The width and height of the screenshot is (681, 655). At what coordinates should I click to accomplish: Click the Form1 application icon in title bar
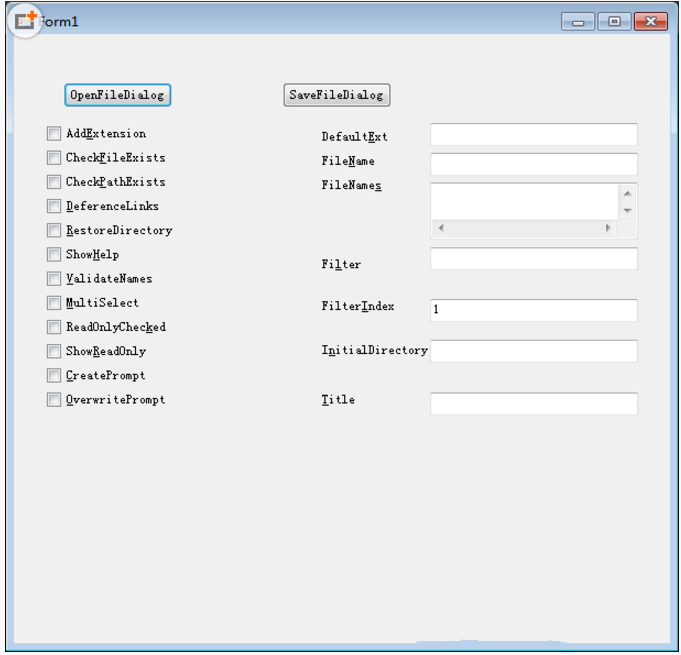coord(24,21)
